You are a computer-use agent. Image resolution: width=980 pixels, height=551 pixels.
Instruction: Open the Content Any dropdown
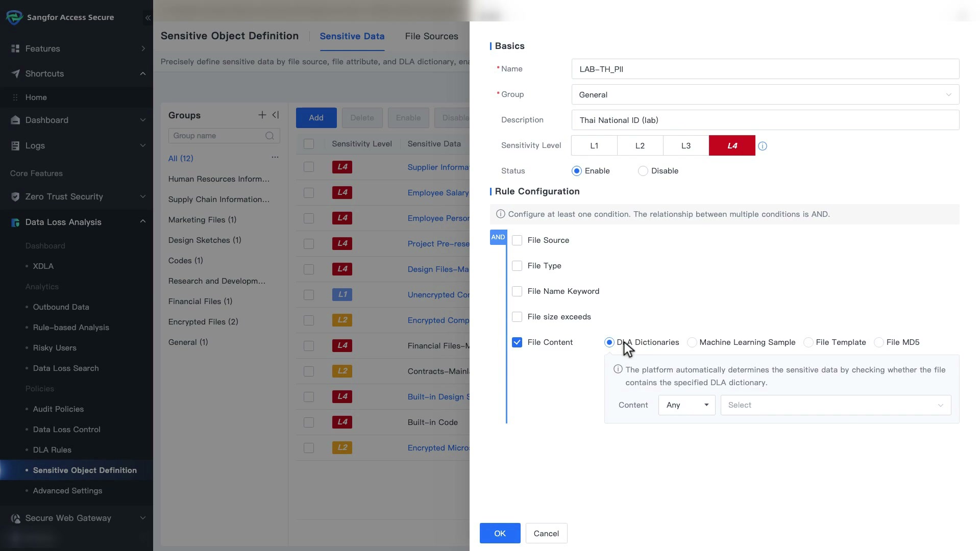[687, 405]
